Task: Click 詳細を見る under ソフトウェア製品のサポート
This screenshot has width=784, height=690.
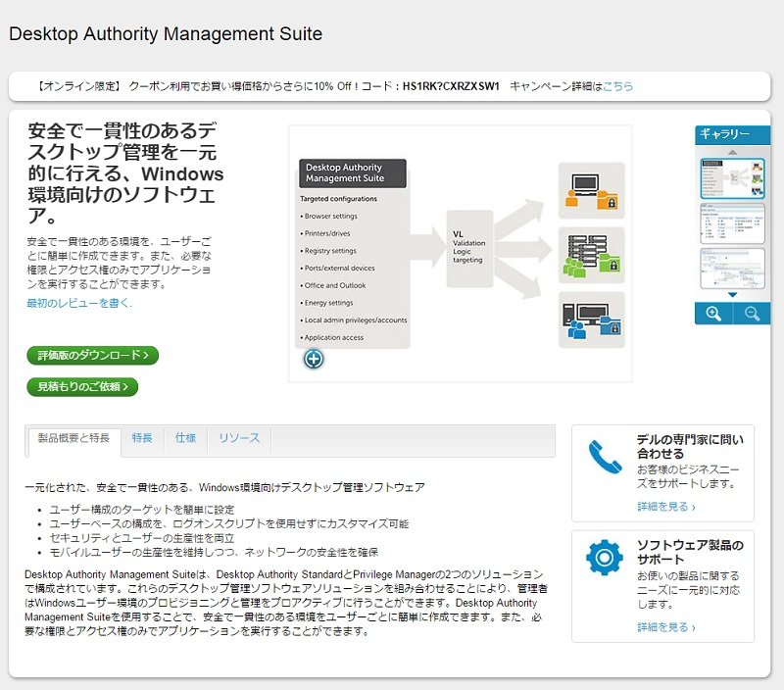Action: click(666, 627)
